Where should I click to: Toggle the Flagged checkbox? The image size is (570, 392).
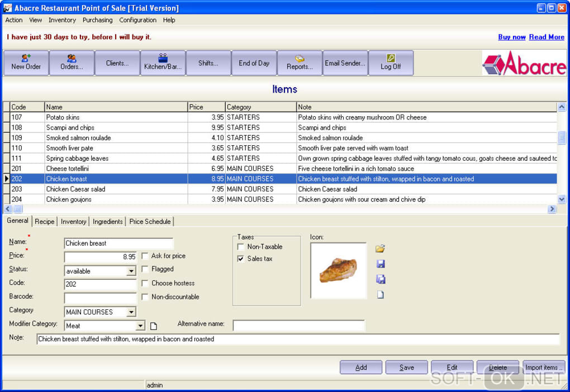point(145,269)
